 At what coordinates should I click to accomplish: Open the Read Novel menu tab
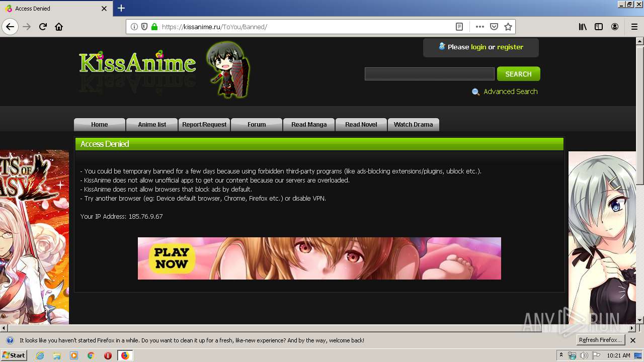click(361, 125)
